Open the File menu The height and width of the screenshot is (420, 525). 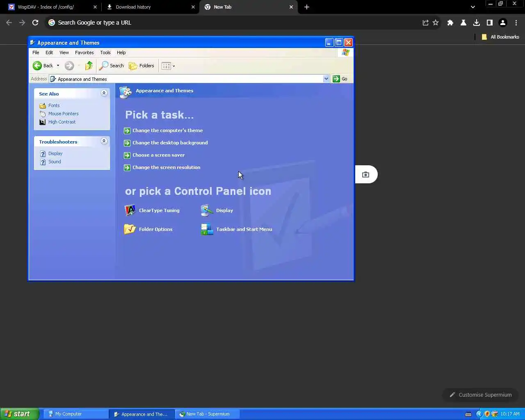tap(36, 52)
